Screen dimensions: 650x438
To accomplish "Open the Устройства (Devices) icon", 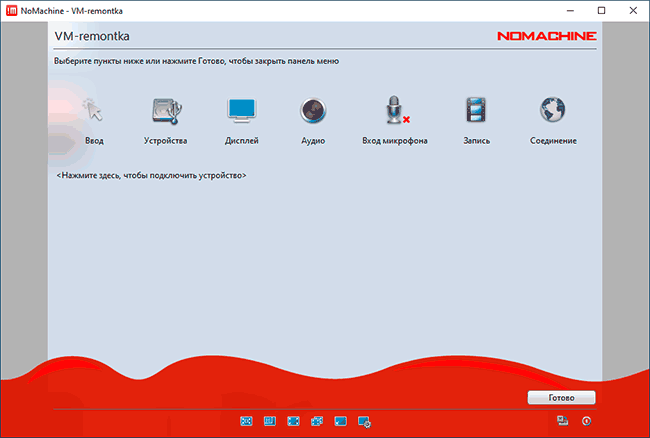I will click(166, 110).
